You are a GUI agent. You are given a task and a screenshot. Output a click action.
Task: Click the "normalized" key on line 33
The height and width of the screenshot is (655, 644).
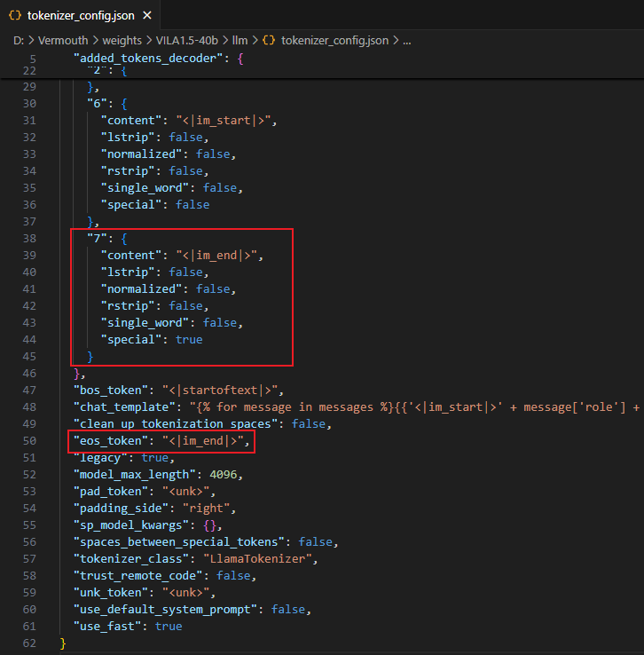142,154
